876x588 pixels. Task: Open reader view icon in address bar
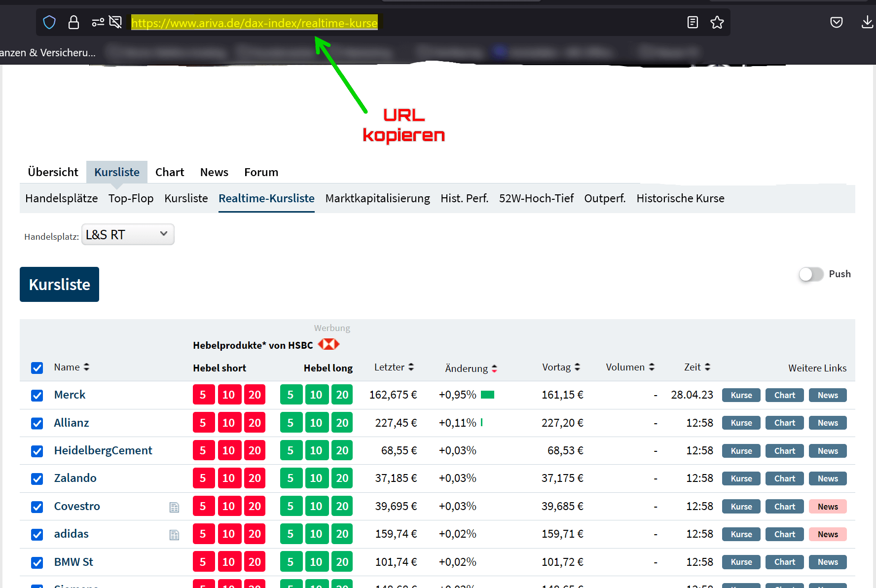[693, 22]
